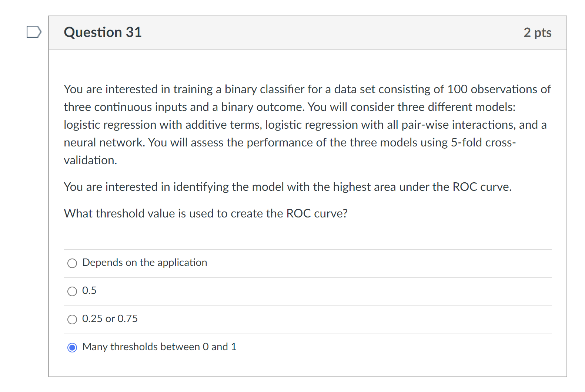Select '0.25 or 0.75' as your answer

[73, 320]
